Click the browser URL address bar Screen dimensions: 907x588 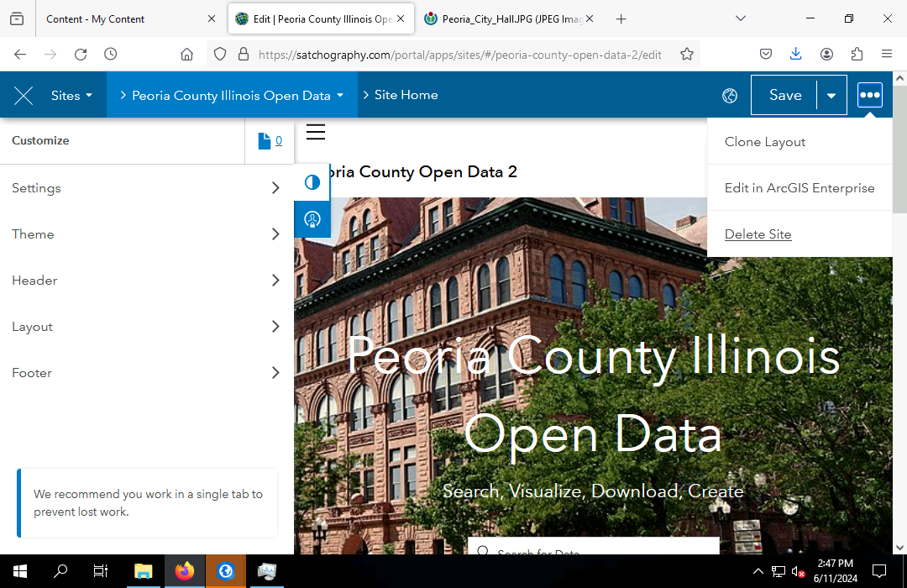pos(459,55)
